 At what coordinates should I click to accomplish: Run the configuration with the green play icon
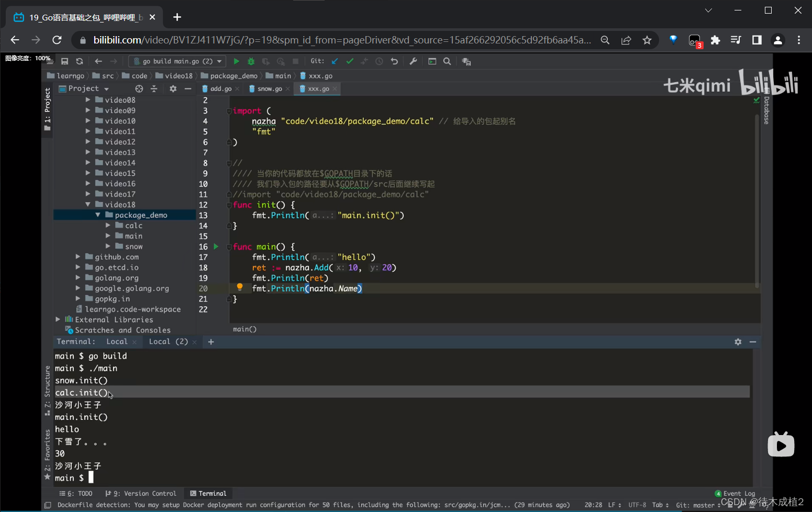click(x=236, y=61)
